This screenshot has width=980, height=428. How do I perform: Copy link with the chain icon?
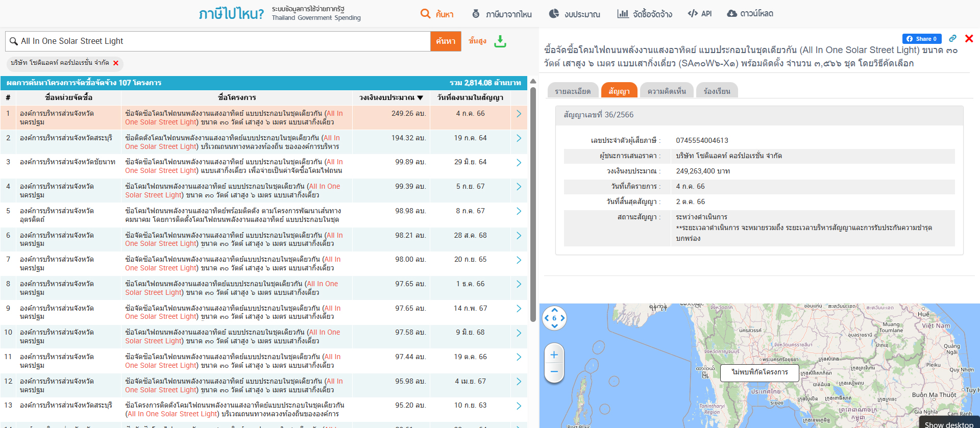click(x=952, y=39)
